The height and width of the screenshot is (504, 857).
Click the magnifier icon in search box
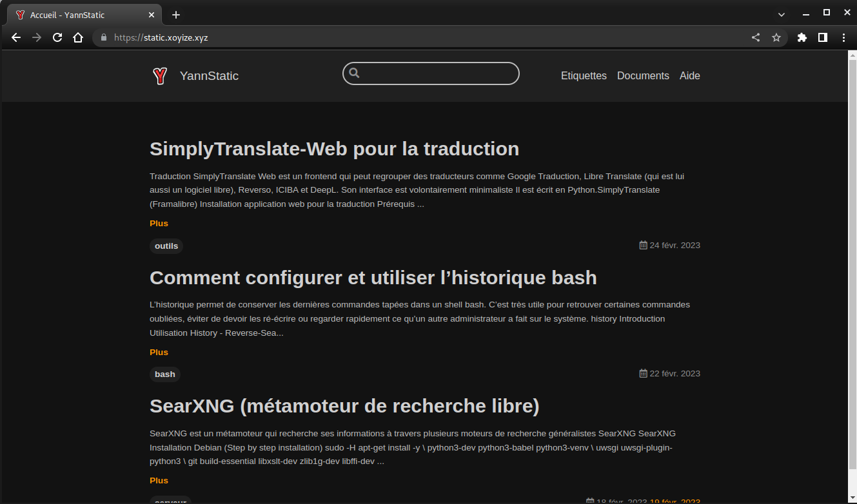tap(354, 73)
